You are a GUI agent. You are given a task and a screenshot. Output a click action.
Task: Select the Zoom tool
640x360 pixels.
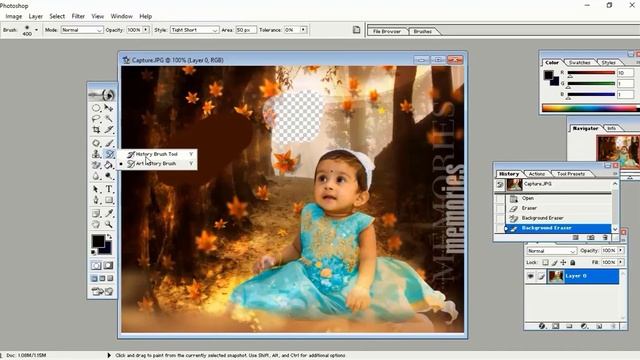[109, 224]
